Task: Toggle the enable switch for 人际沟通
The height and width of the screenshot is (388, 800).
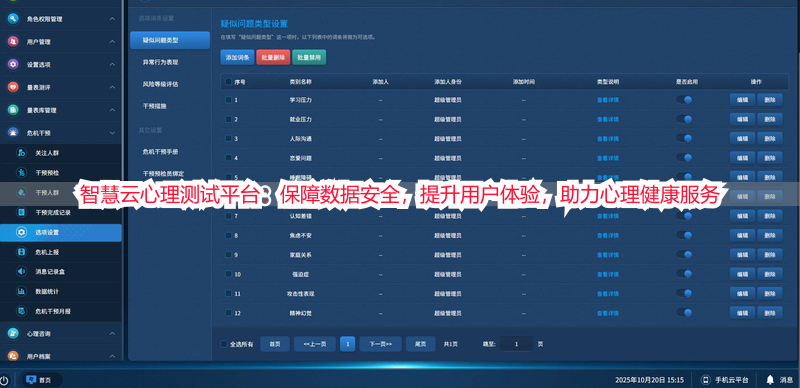Action: (684, 138)
